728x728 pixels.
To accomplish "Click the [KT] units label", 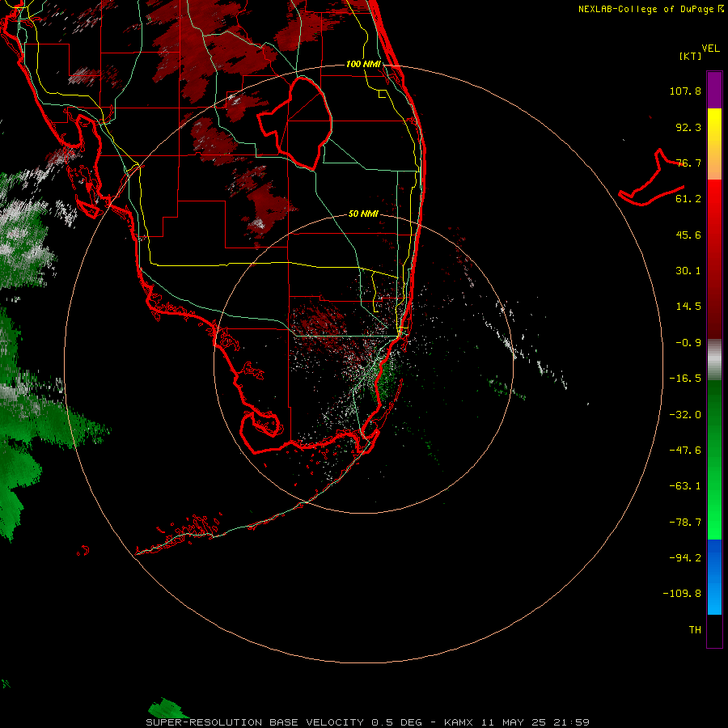I will coord(691,56).
